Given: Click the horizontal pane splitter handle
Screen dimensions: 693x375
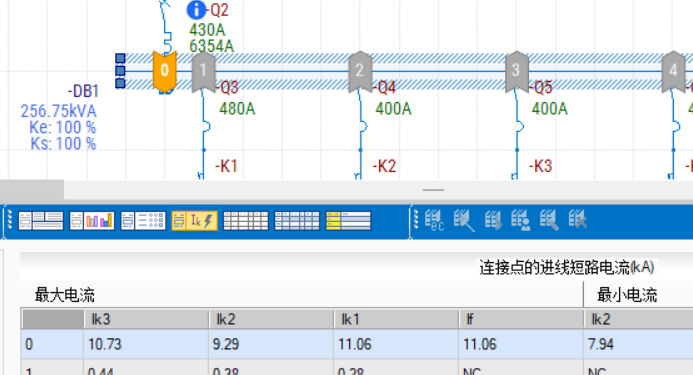Looking at the screenshot, I should [x=433, y=190].
